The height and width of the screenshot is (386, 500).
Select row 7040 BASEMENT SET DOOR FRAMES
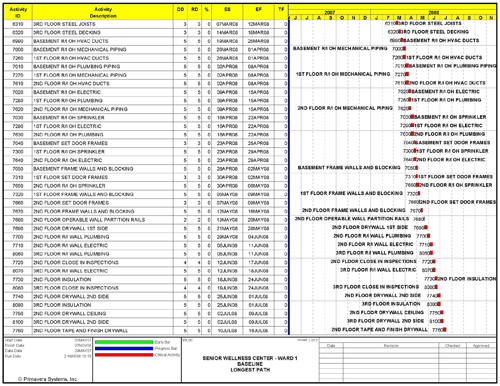[146, 143]
